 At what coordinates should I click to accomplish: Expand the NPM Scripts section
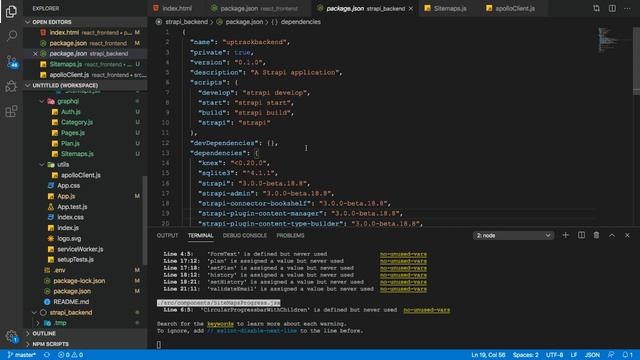point(86,344)
